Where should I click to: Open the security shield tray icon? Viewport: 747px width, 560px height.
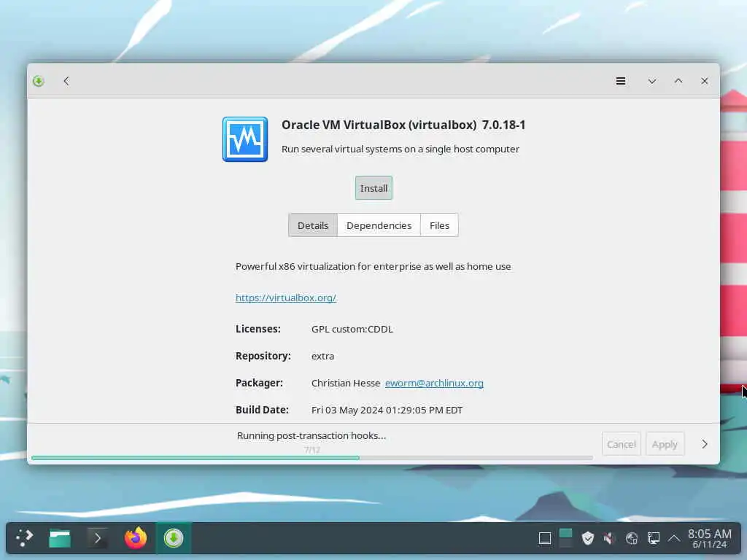tap(588, 538)
